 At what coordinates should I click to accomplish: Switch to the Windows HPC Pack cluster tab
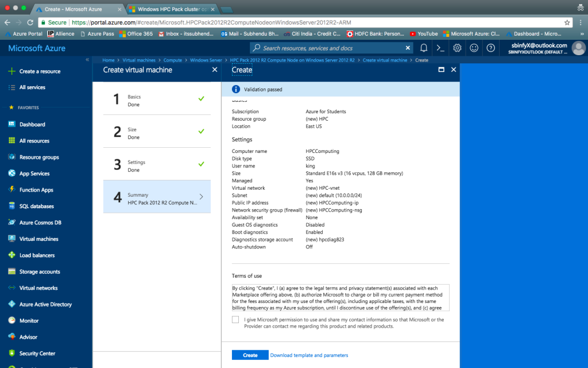[x=172, y=9]
